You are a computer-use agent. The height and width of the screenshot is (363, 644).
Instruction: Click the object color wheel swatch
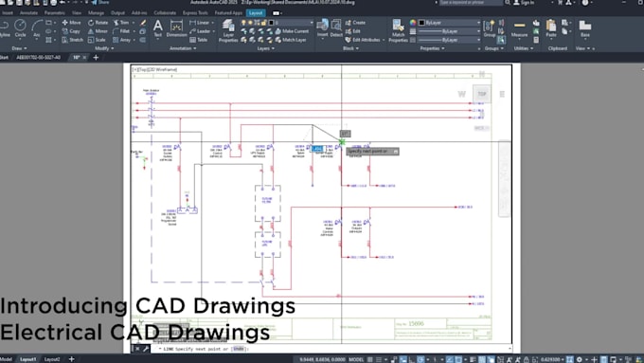coord(413,23)
